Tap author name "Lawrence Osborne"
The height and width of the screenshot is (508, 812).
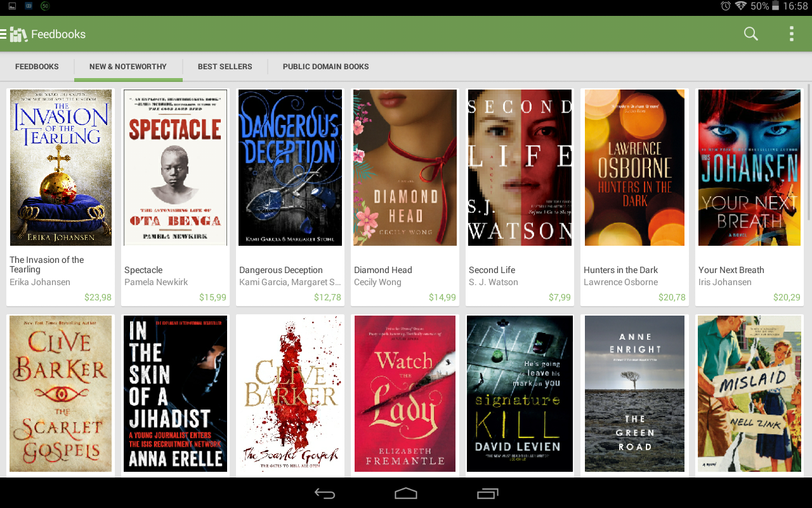[x=621, y=282]
